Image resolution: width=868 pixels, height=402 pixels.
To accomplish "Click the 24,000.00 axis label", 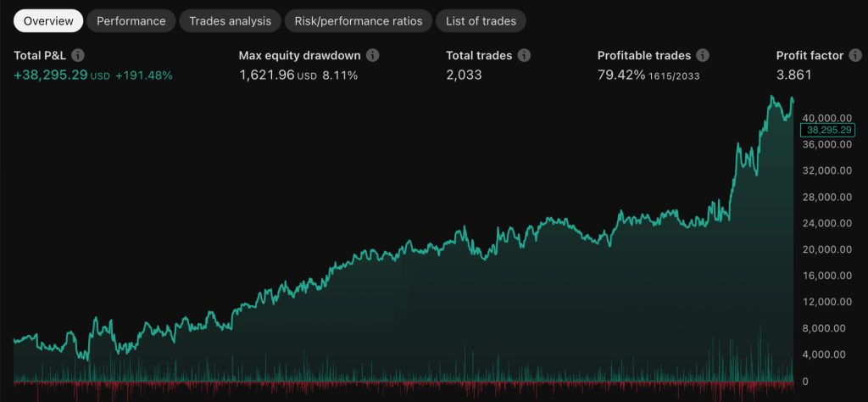I will pyautogui.click(x=827, y=223).
